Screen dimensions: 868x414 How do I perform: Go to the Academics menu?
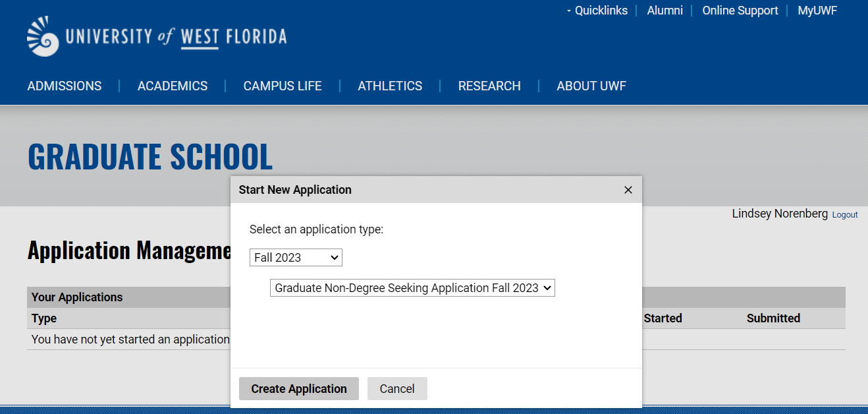tap(173, 86)
